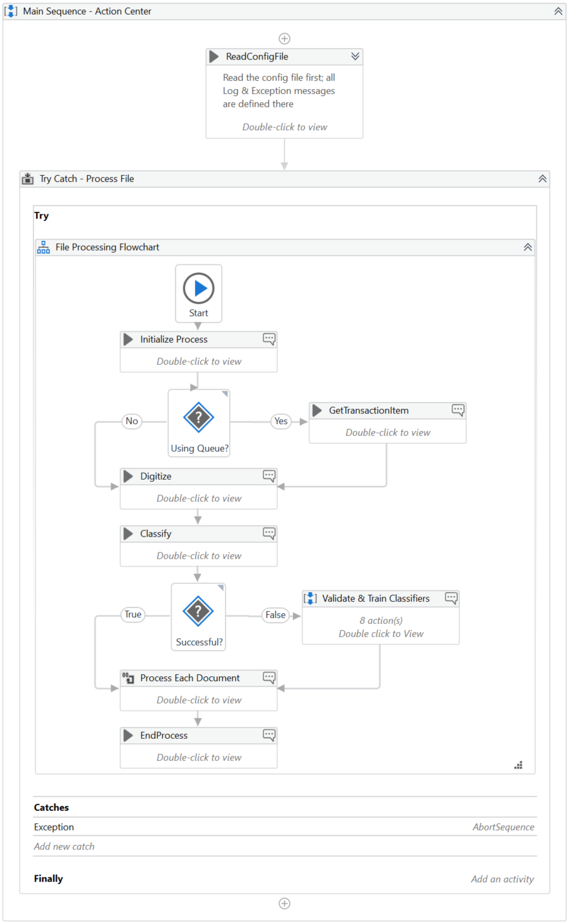Click the flowchart icon beside File Processing Flowchart
The width and height of the screenshot is (569, 924).
point(43,246)
